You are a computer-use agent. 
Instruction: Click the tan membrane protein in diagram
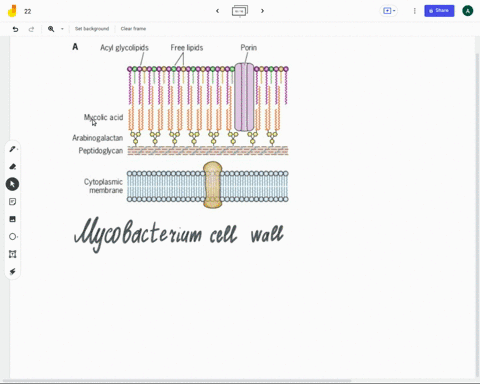pos(213,185)
